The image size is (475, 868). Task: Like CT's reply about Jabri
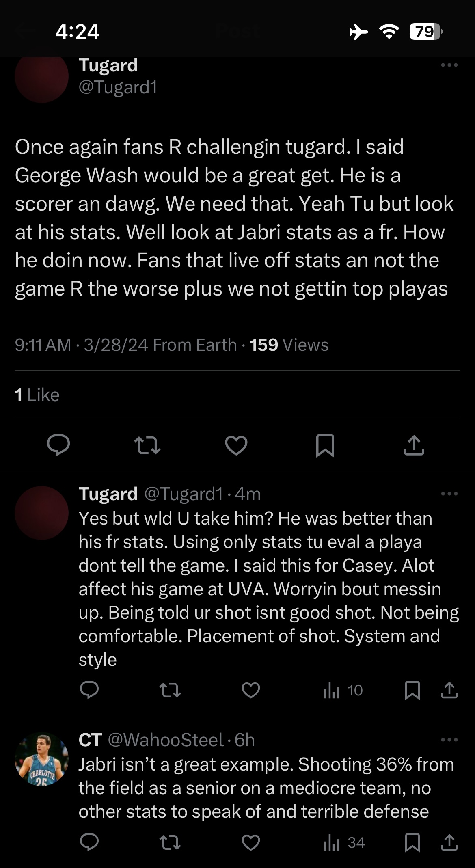pyautogui.click(x=251, y=843)
